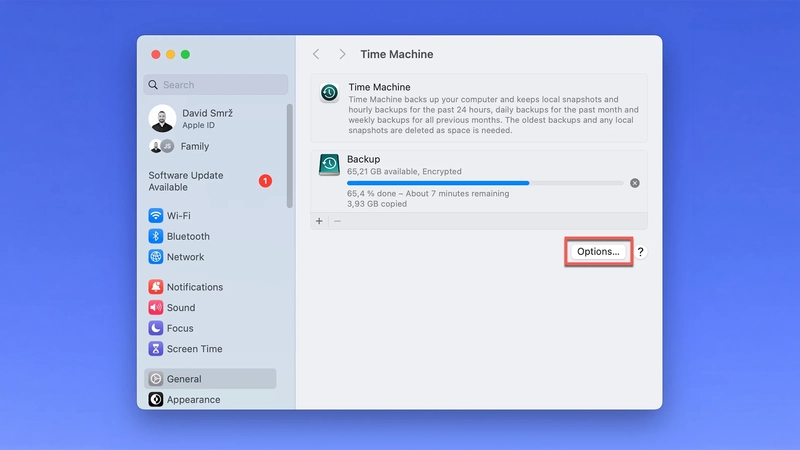Click David Smrž profile avatar

coord(162,118)
